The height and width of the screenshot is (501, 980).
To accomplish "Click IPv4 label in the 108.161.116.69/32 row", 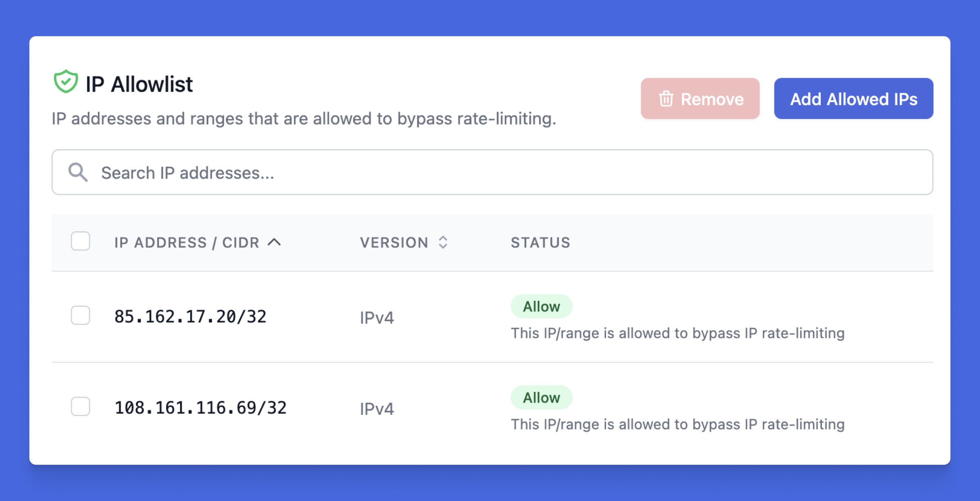I will [x=376, y=409].
